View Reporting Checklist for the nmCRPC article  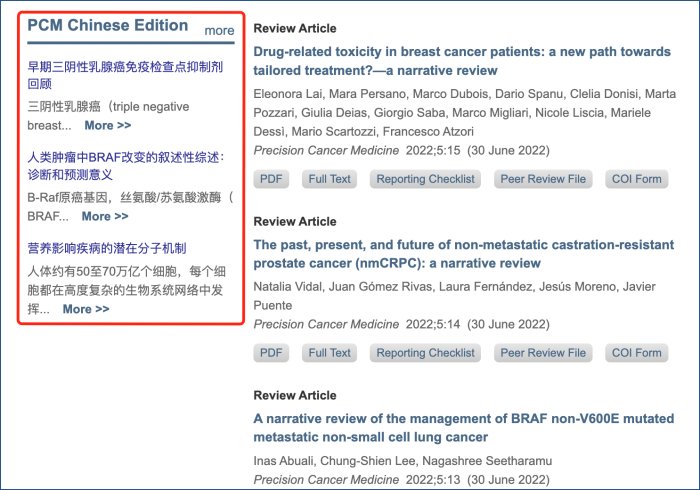coord(425,353)
